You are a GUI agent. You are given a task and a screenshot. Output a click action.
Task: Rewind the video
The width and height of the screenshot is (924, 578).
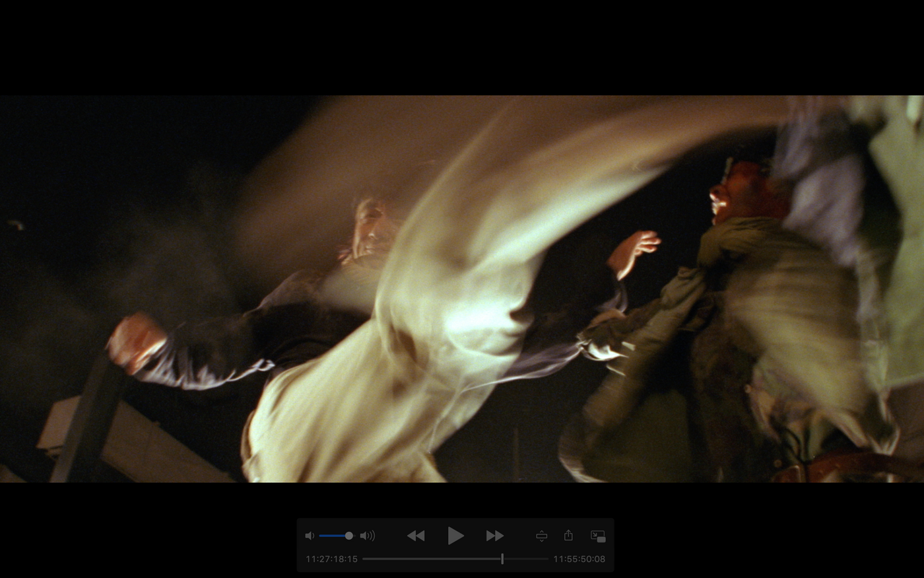click(416, 536)
